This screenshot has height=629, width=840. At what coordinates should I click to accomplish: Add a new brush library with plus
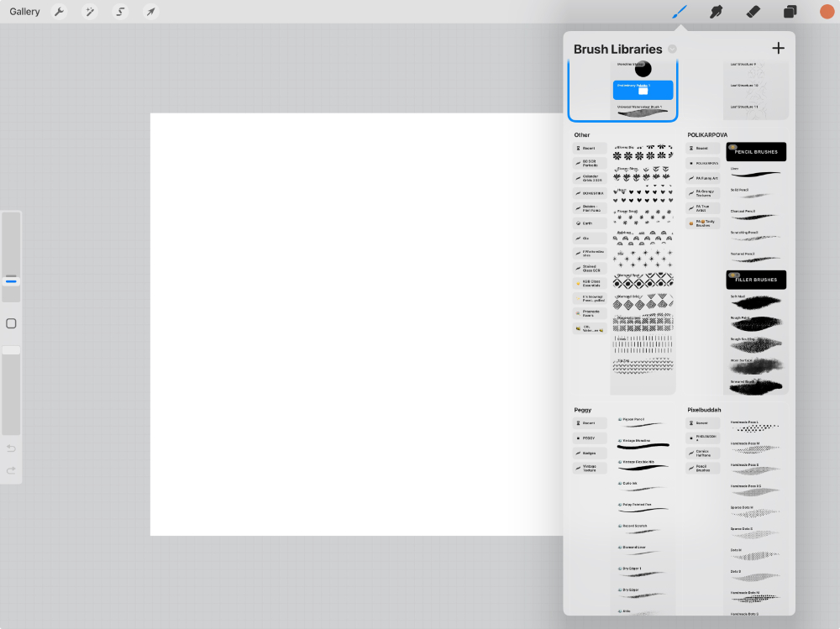point(778,48)
